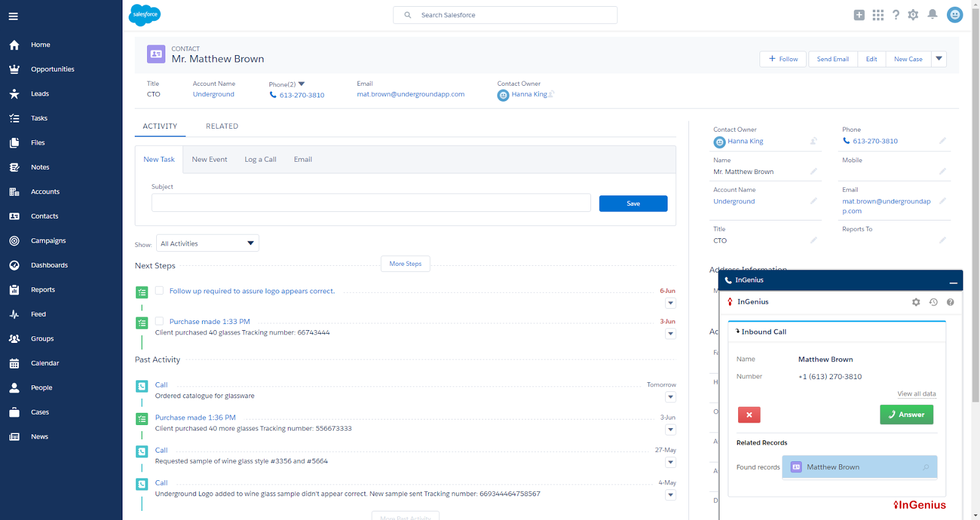The height and width of the screenshot is (520, 980).
Task: Click the contact record icon beside Mr. Matthew Brown
Action: (x=156, y=54)
